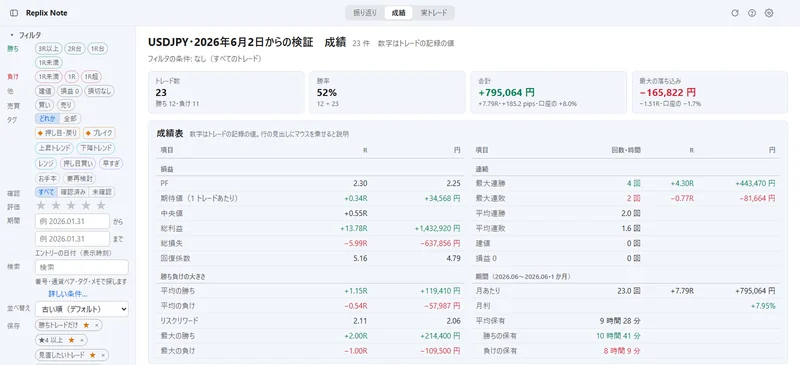Remove saved filter ★4 以上 with ×
Viewport: 800px width, 365px height.
point(82,340)
